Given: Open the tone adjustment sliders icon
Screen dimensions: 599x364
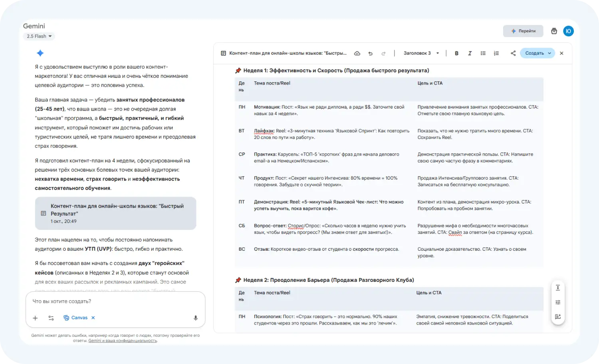Looking at the screenshot, I should 558,302.
